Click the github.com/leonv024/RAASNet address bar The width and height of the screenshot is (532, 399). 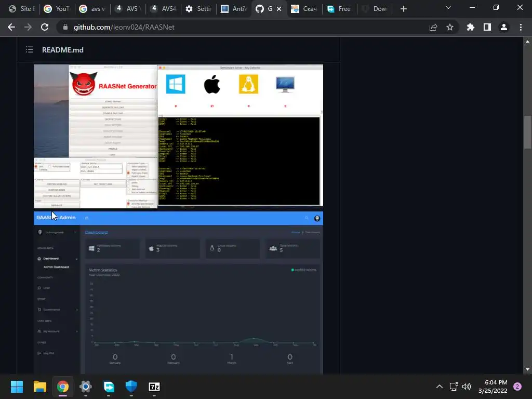[x=124, y=27]
